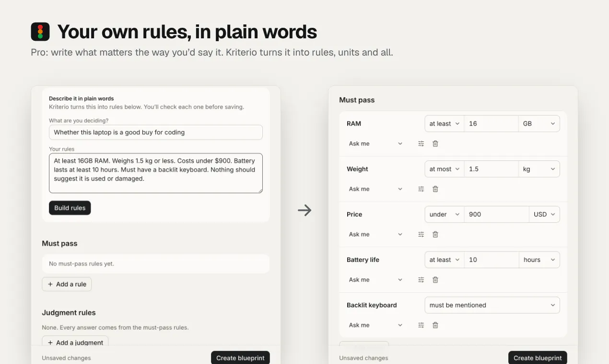This screenshot has height=364, width=609.
Task: Click into the 'Your rules' text area
Action: (156, 173)
